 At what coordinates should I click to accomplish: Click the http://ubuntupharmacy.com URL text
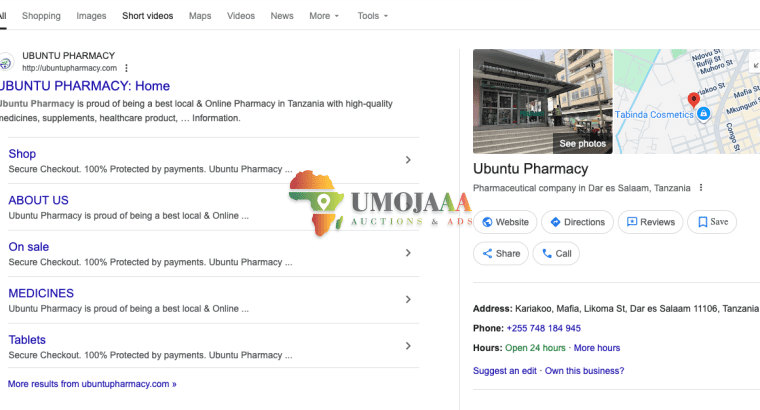[69, 68]
